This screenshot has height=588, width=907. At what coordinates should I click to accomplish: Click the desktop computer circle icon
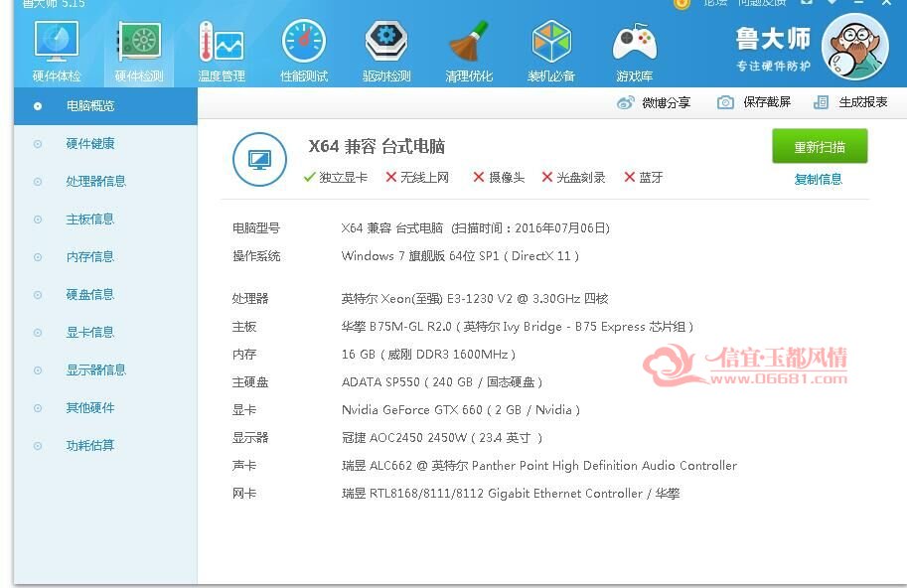[259, 160]
